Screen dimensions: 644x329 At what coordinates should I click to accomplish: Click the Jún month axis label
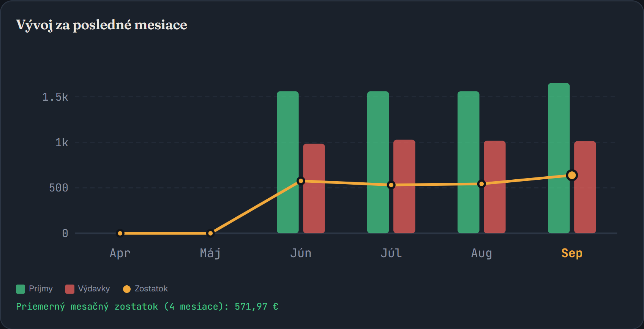coord(301,253)
